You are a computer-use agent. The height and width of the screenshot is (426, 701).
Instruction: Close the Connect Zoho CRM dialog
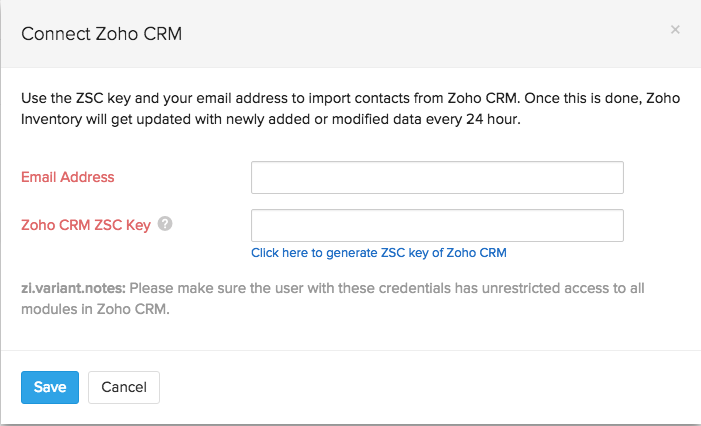tap(675, 30)
